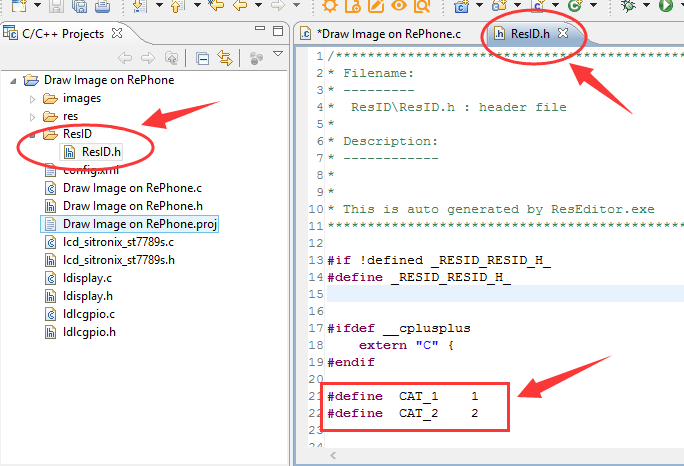Expand the res folder
This screenshot has width=684, height=466.
[x=32, y=117]
